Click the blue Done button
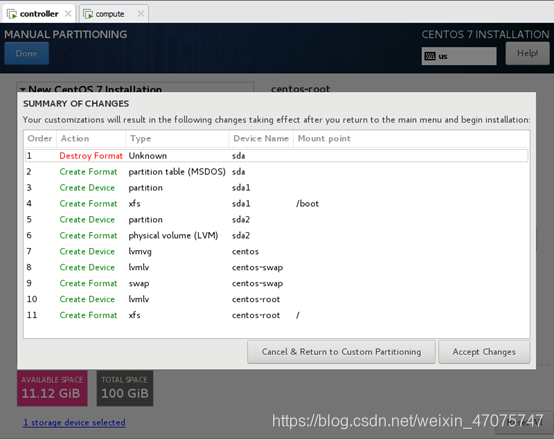Viewport: 554px width, 440px height. (x=26, y=53)
